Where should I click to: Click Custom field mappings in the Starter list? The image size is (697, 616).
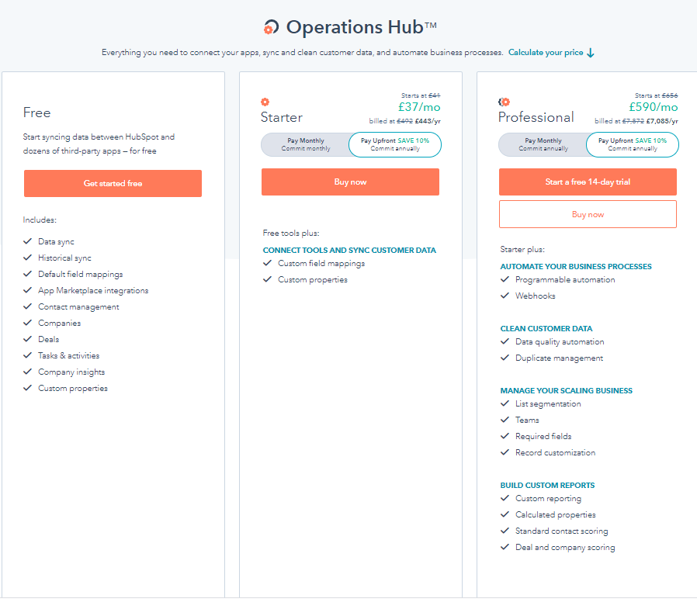321,264
